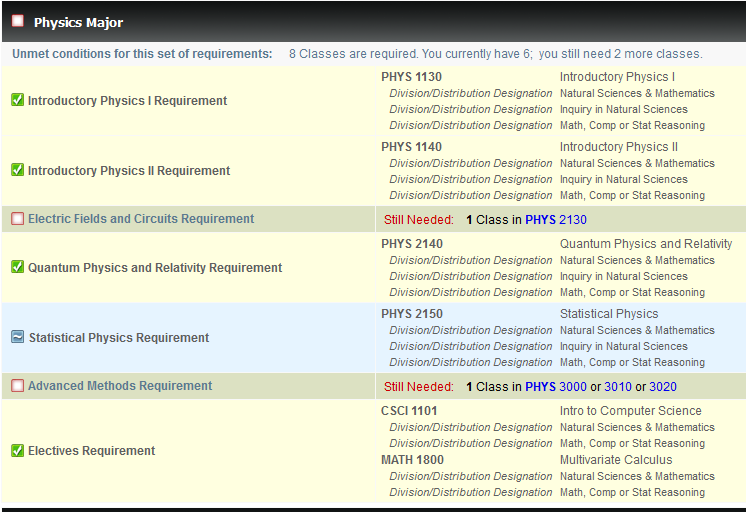
Task: Open the PHYS 3000 course link
Action: [556, 387]
